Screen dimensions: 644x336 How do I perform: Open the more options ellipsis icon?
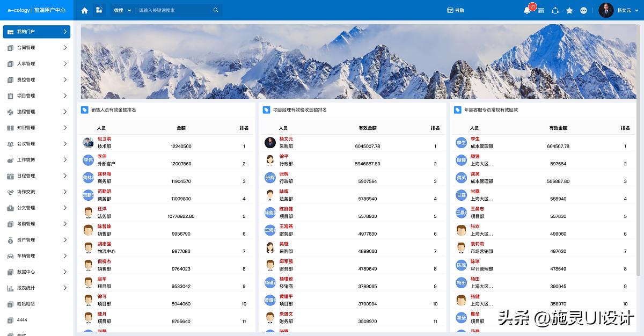584,10
